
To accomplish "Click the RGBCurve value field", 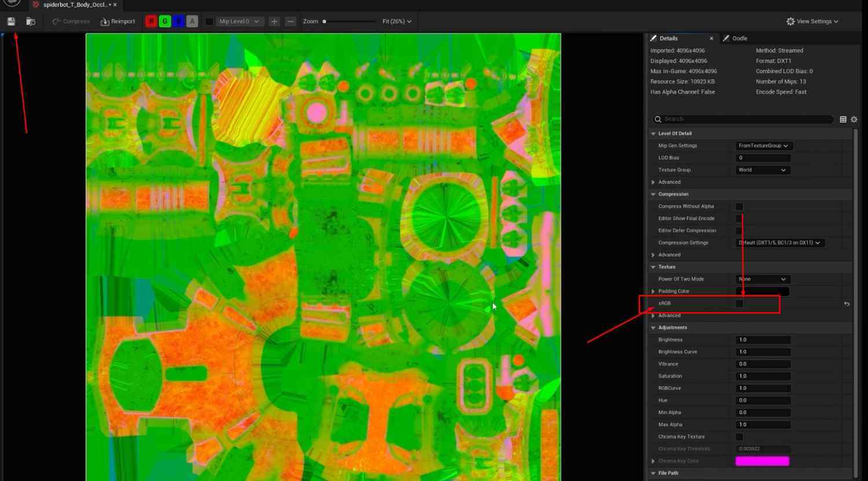I will (763, 388).
